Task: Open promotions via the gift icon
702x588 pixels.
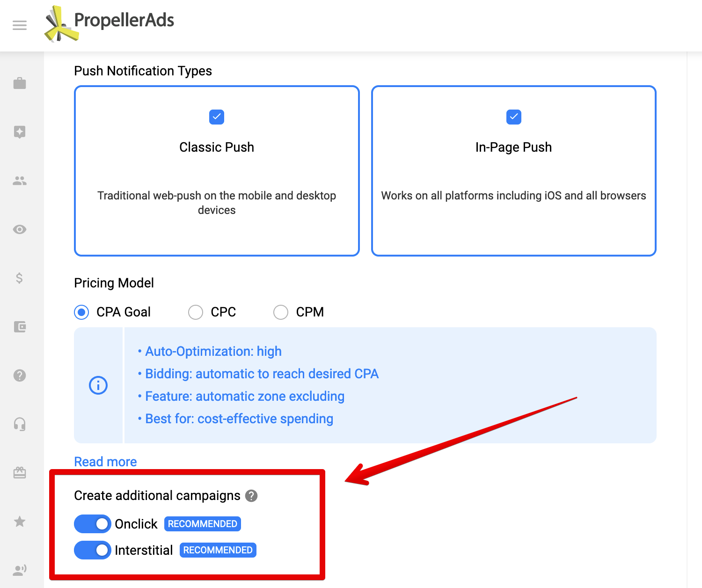Action: click(x=20, y=473)
